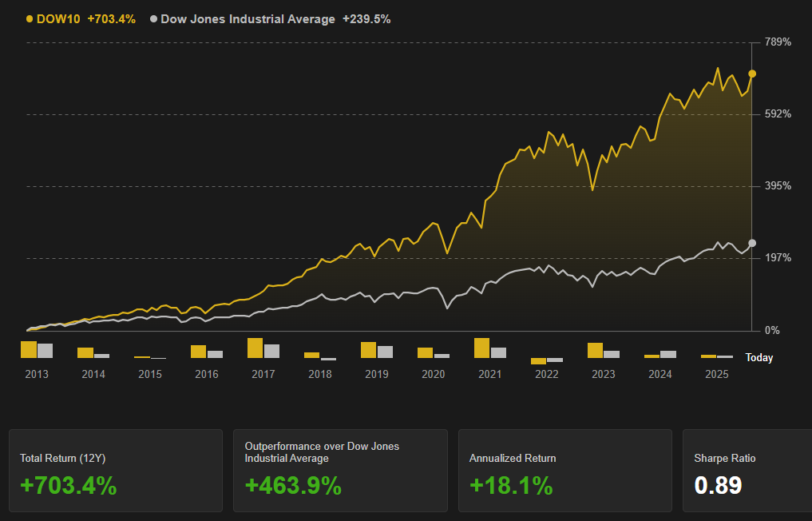Select the 2015 year label on timeline
Viewport: 812px width, 521px height.
pos(150,374)
